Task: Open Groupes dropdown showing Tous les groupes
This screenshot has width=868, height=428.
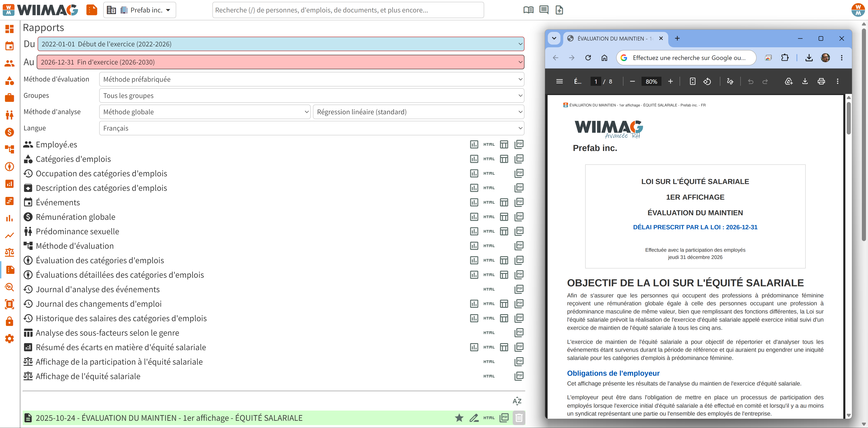Action: 312,96
